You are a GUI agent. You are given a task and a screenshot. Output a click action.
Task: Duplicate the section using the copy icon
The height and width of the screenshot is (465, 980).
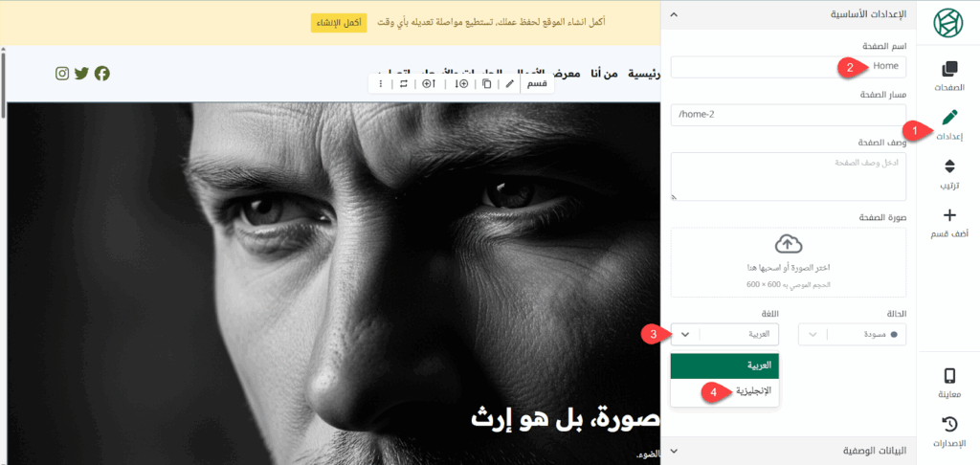pyautogui.click(x=487, y=84)
